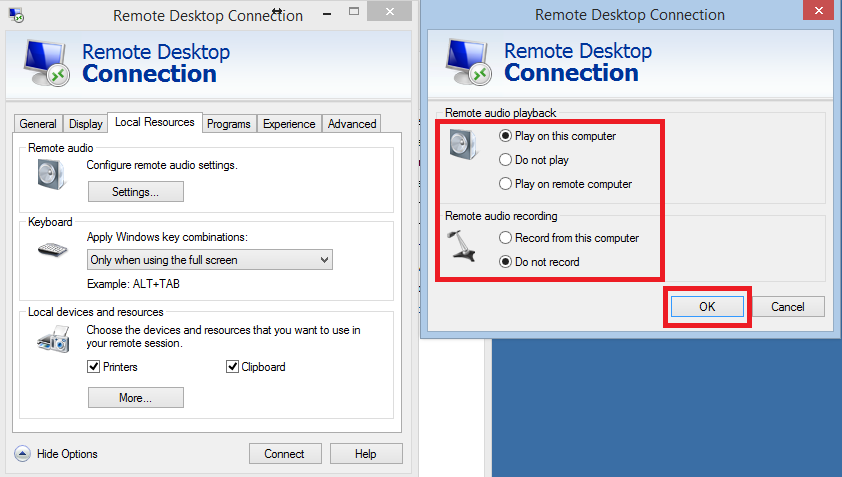Close the left Remote Desktop Connection window
This screenshot has width=842, height=477.
[389, 11]
